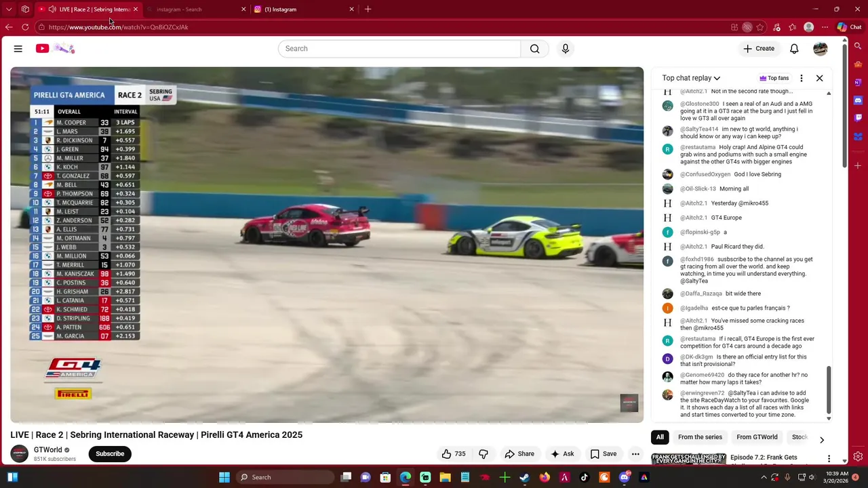Select the From the series chip

pos(700,437)
